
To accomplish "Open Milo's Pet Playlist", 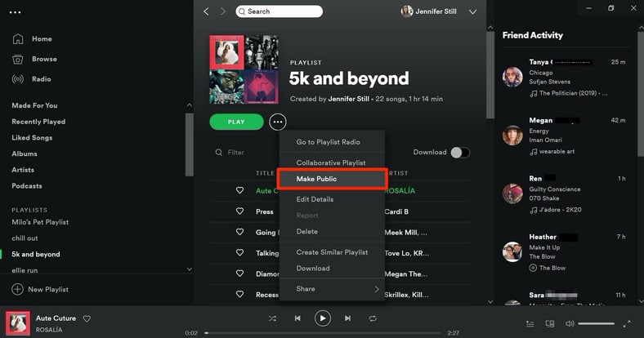I will tap(40, 222).
